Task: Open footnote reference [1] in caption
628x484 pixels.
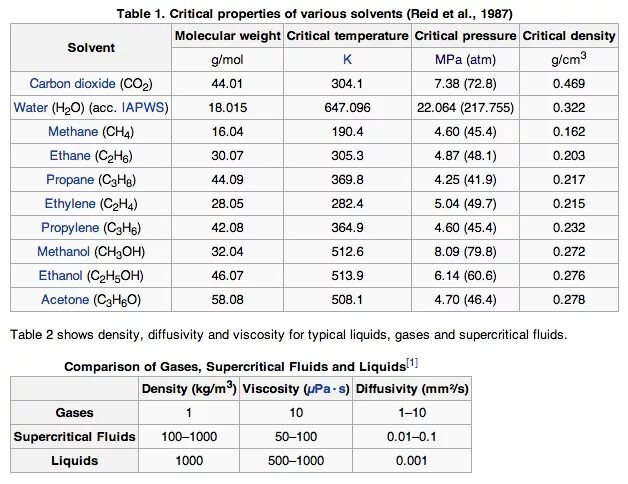Action: pyautogui.click(x=412, y=363)
